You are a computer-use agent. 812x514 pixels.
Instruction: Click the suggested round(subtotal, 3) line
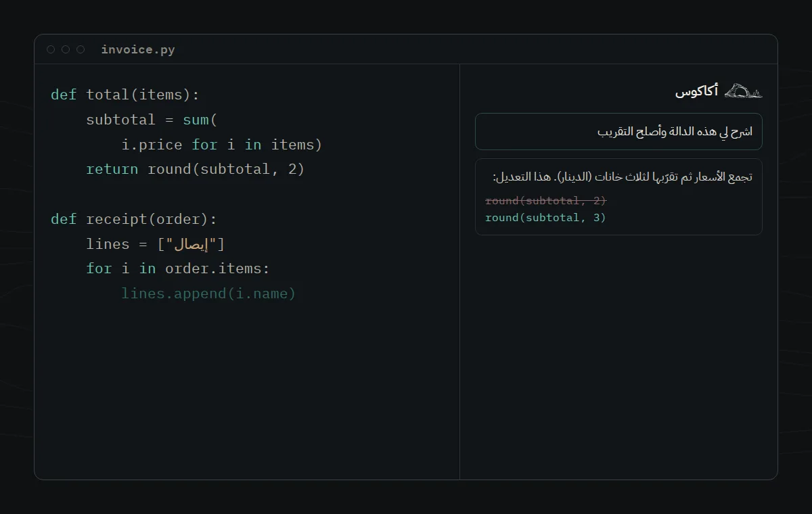[546, 218]
